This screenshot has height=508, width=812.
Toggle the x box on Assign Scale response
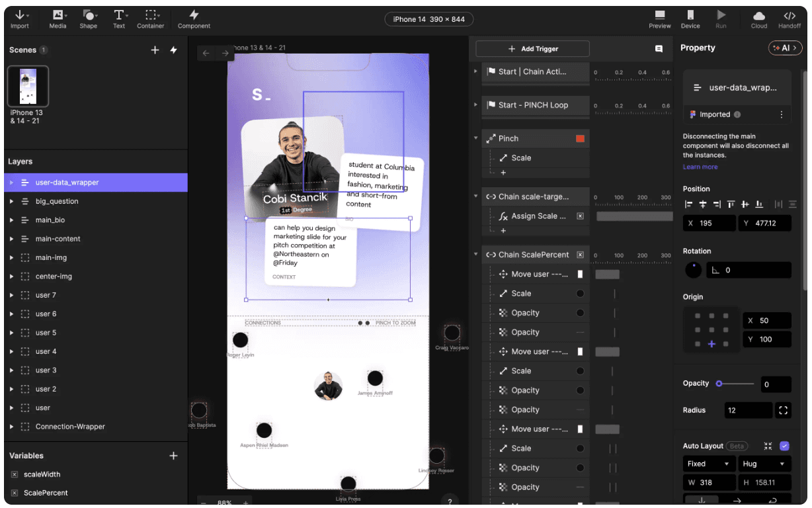[580, 216]
